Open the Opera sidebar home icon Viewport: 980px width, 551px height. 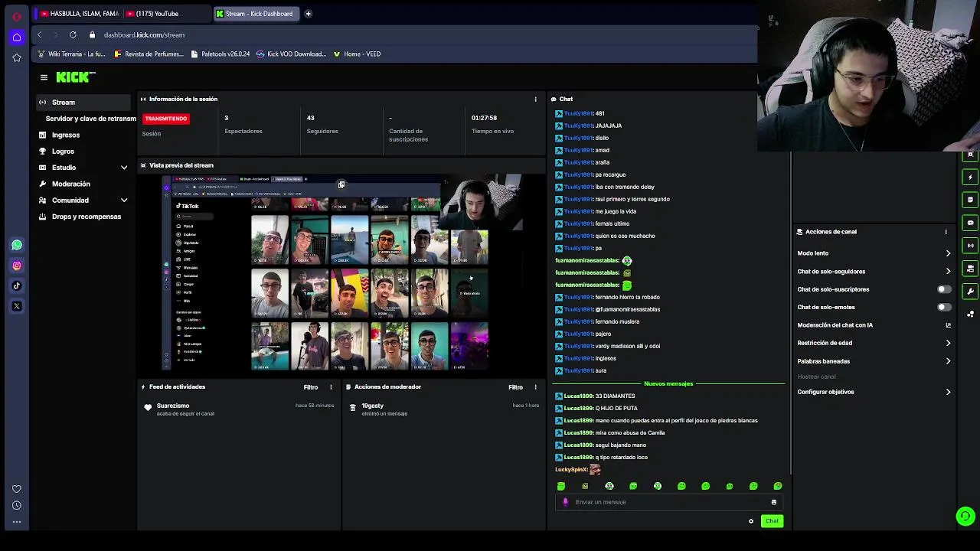[x=17, y=37]
